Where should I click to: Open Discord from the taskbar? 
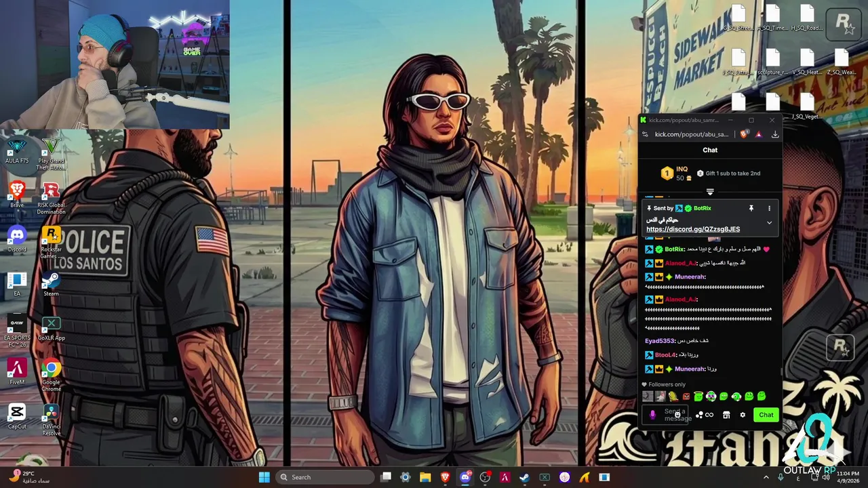pyautogui.click(x=465, y=477)
